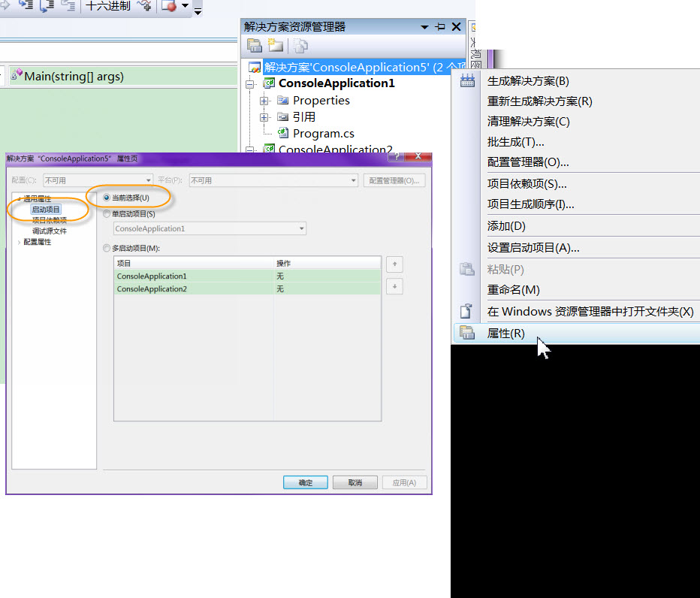Collapse the ConsoleApplication1 project node

pyautogui.click(x=250, y=83)
